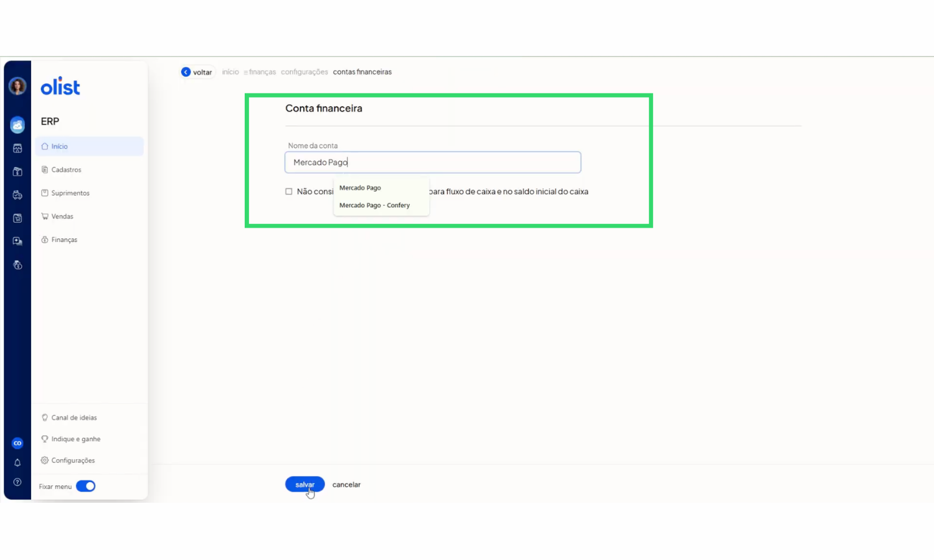This screenshot has width=934, height=560.
Task: Open Indique e ganhe
Action: (x=71, y=439)
